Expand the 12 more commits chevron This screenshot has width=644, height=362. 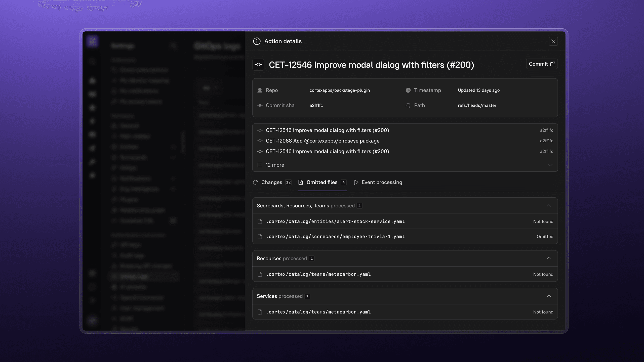coord(550,165)
